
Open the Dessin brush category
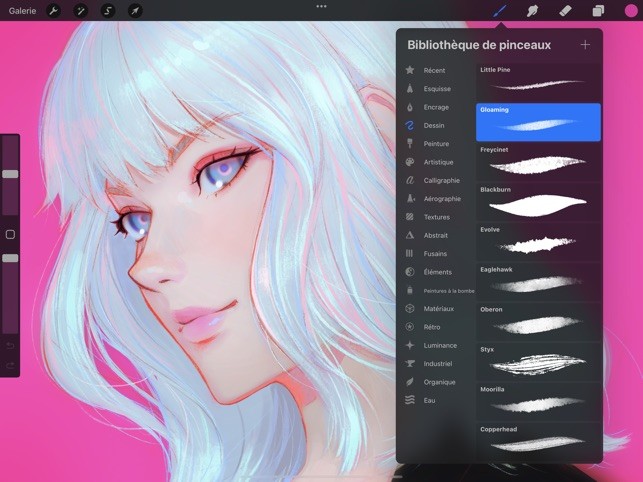pyautogui.click(x=436, y=126)
